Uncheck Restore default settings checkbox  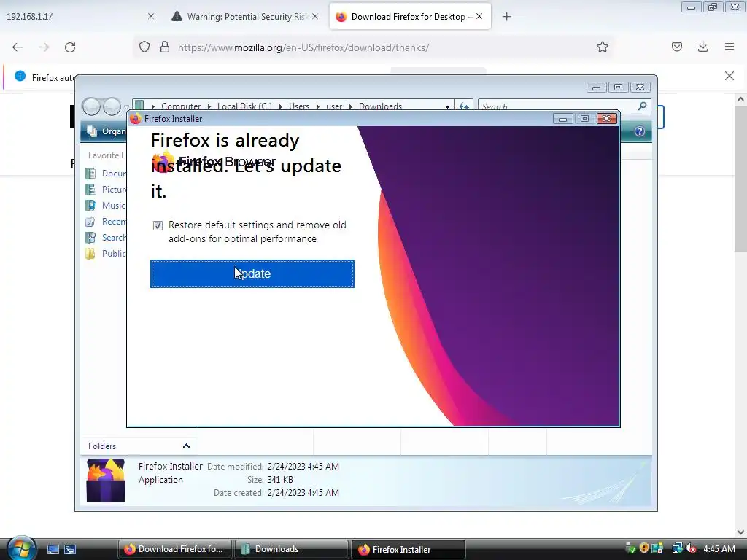158,225
